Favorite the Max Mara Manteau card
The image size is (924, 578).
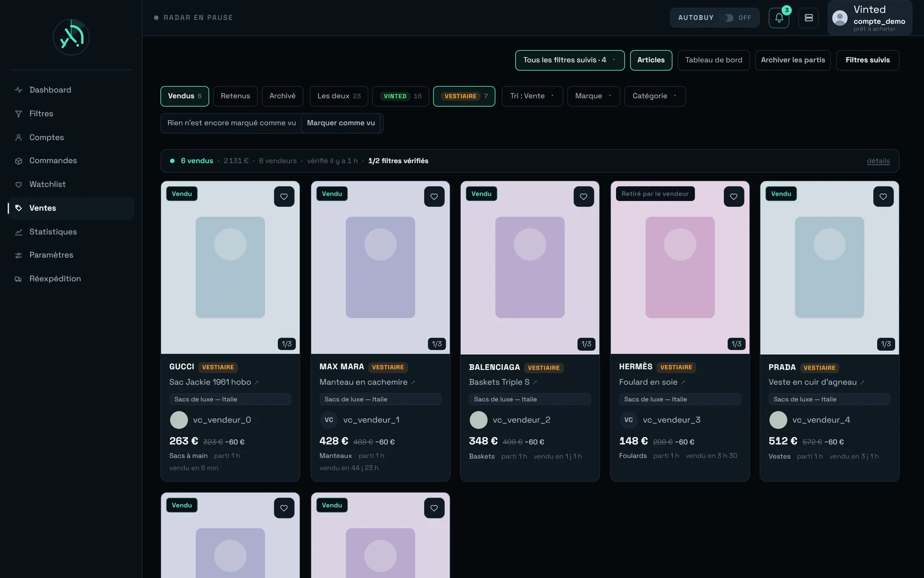pos(434,197)
